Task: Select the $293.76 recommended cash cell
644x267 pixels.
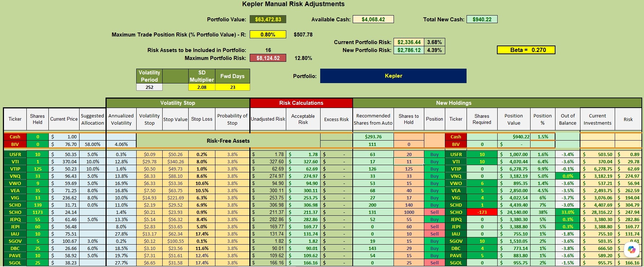Action: [x=373, y=137]
